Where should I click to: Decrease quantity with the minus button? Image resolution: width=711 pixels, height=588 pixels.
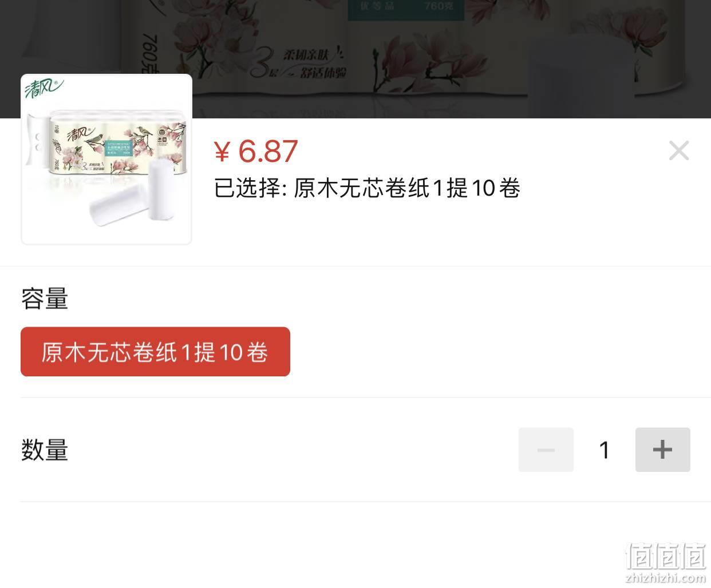coord(546,450)
